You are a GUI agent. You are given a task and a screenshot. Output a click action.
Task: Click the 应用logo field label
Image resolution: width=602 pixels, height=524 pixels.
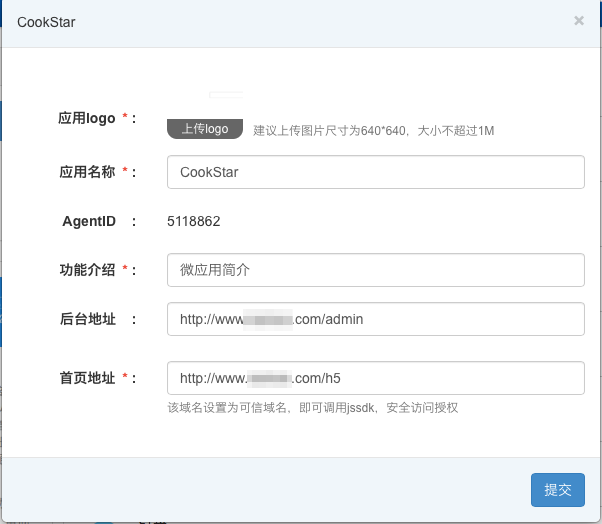point(86,118)
